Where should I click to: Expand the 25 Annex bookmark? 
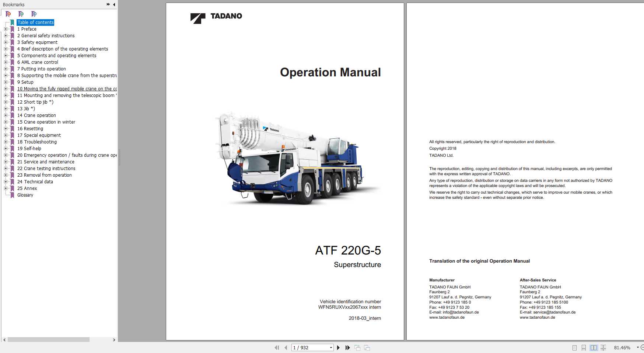click(6, 188)
